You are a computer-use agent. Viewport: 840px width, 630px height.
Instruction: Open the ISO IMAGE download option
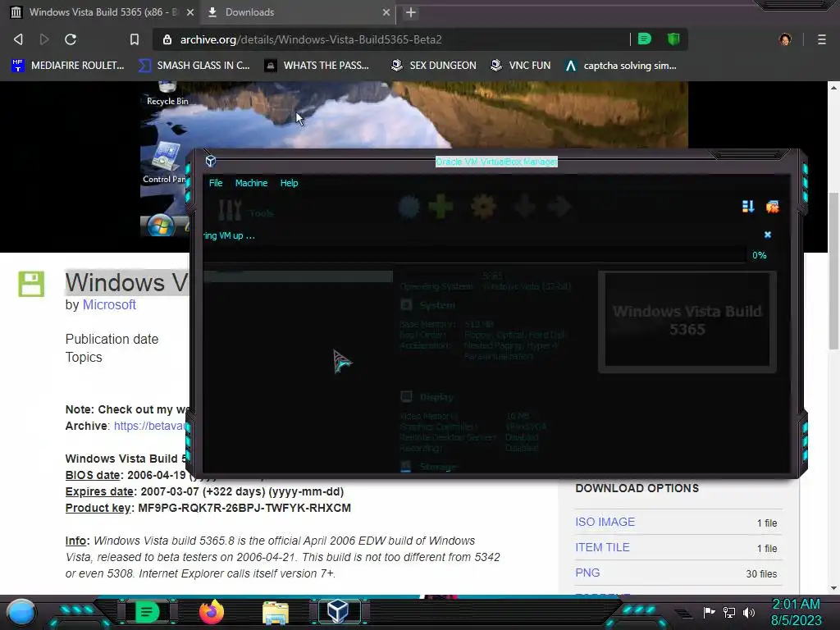click(605, 522)
